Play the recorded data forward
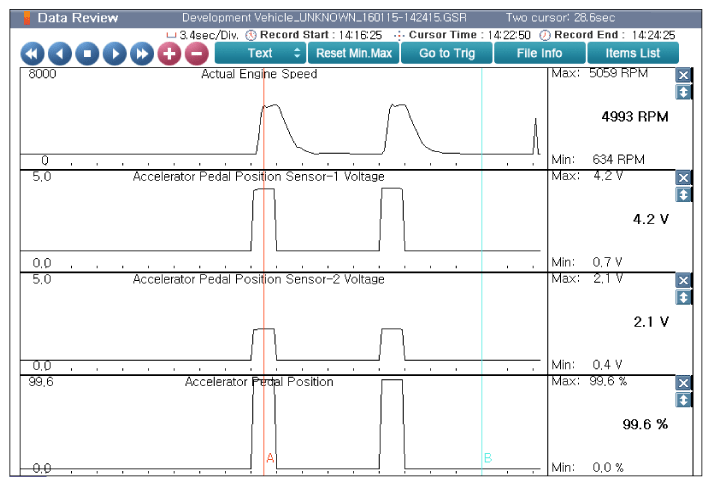 [x=114, y=53]
